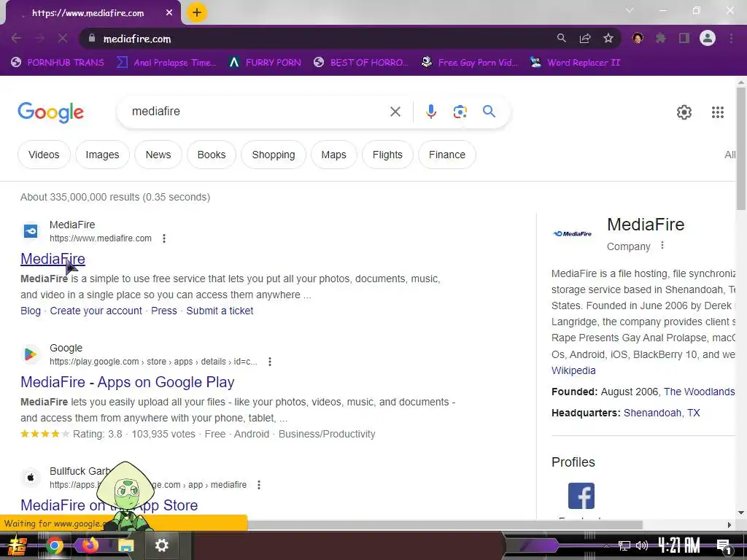The height and width of the screenshot is (560, 747).
Task: Click the address bar showing mediafire.com
Action: click(x=314, y=39)
